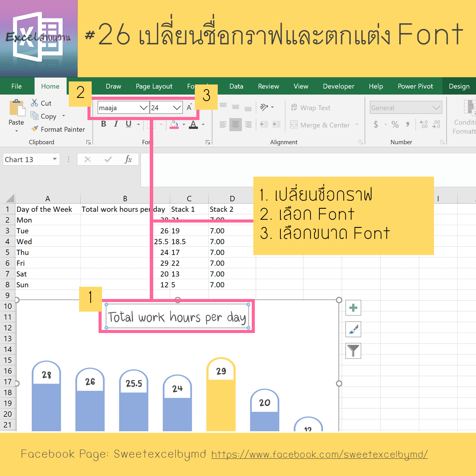Open the Clipboard dialog launcher
Image resolution: width=476 pixels, height=476 pixels.
[88, 142]
